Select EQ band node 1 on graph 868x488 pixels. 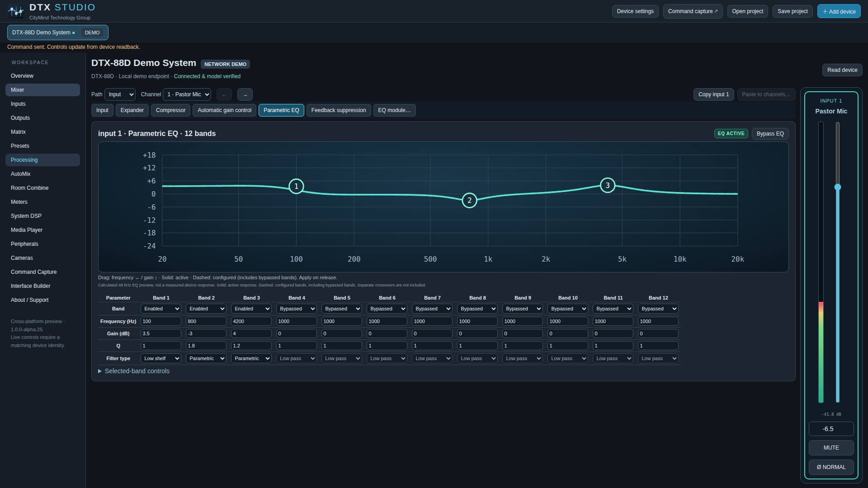point(296,186)
